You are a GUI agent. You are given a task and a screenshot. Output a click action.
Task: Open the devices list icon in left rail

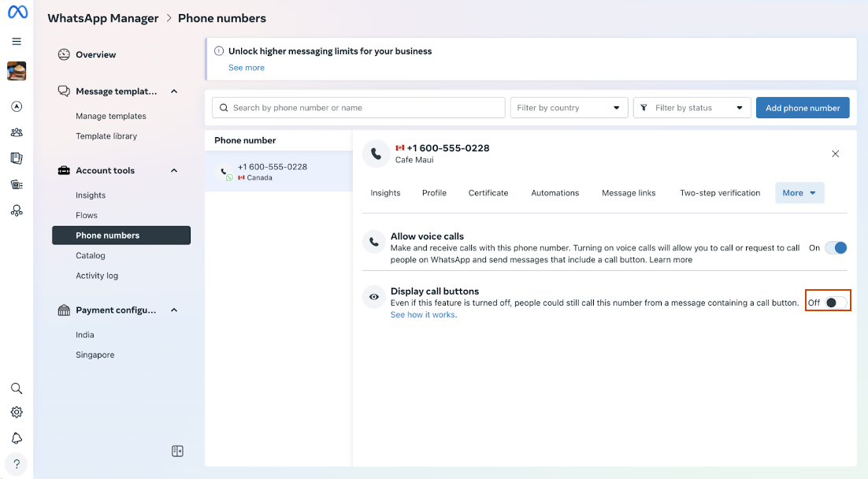coord(17,184)
